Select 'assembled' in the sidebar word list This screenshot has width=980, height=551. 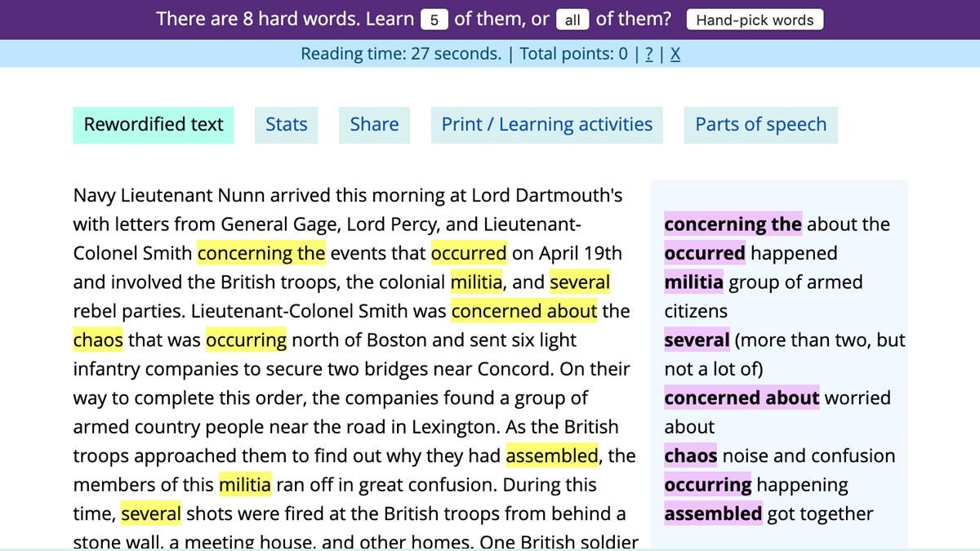pos(713,513)
